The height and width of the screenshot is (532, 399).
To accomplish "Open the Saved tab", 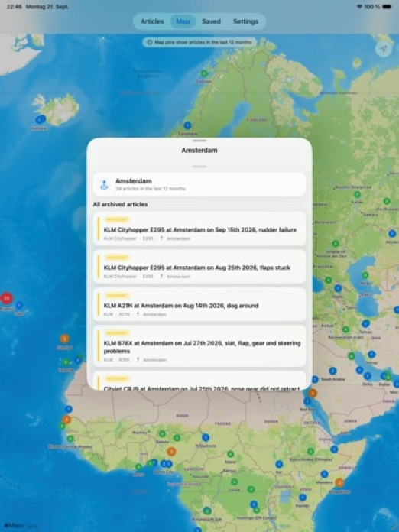I will 211,21.
